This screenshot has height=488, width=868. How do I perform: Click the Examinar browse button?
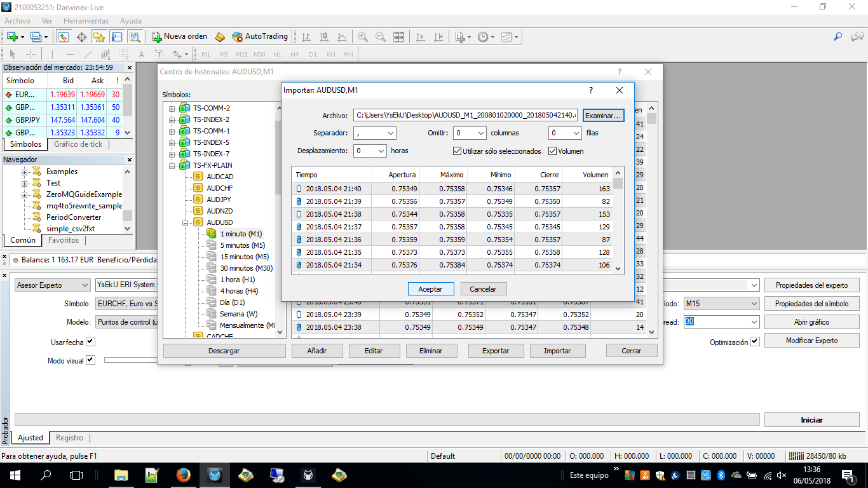tap(603, 116)
